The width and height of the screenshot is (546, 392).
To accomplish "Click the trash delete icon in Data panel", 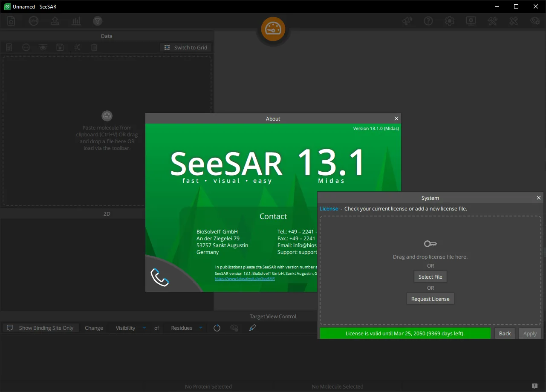I will (x=94, y=47).
